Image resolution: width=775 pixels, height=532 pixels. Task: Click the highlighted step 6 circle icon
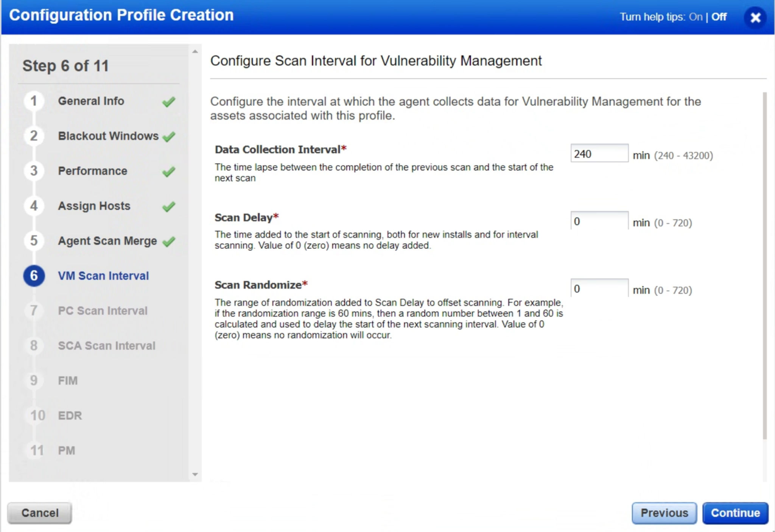(34, 276)
